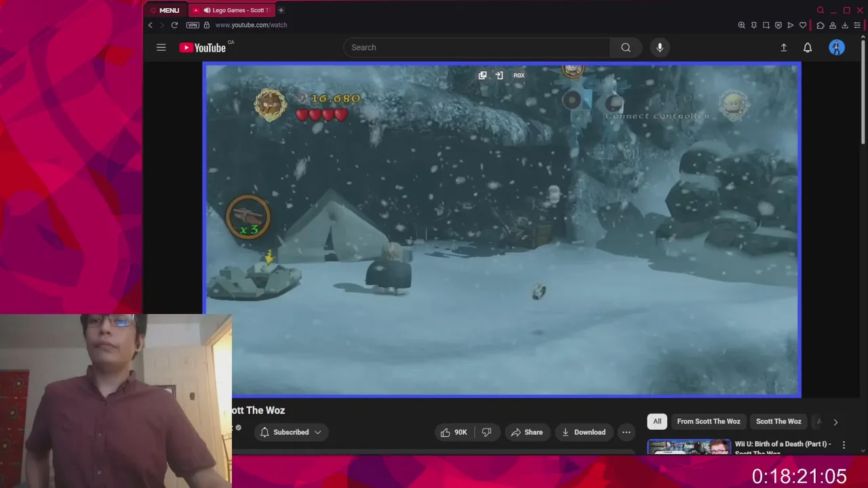This screenshot has width=868, height=488.
Task: Go to the YouTube home logo
Action: (203, 47)
